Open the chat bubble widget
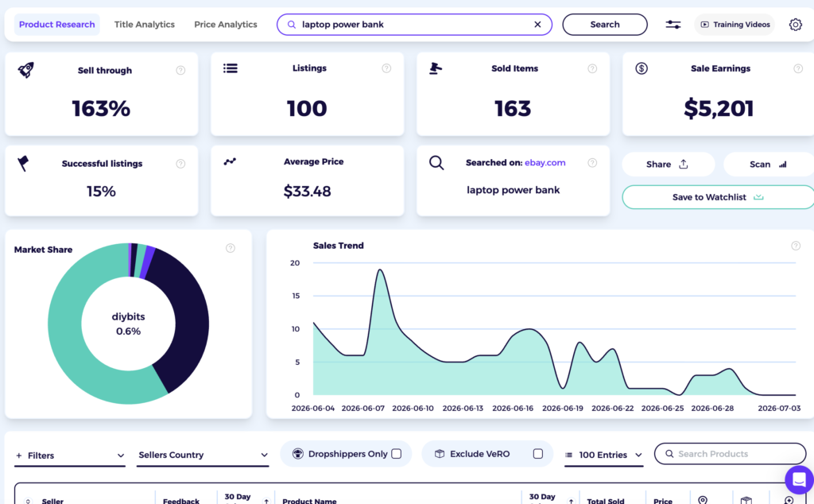The height and width of the screenshot is (504, 814). pos(799,479)
